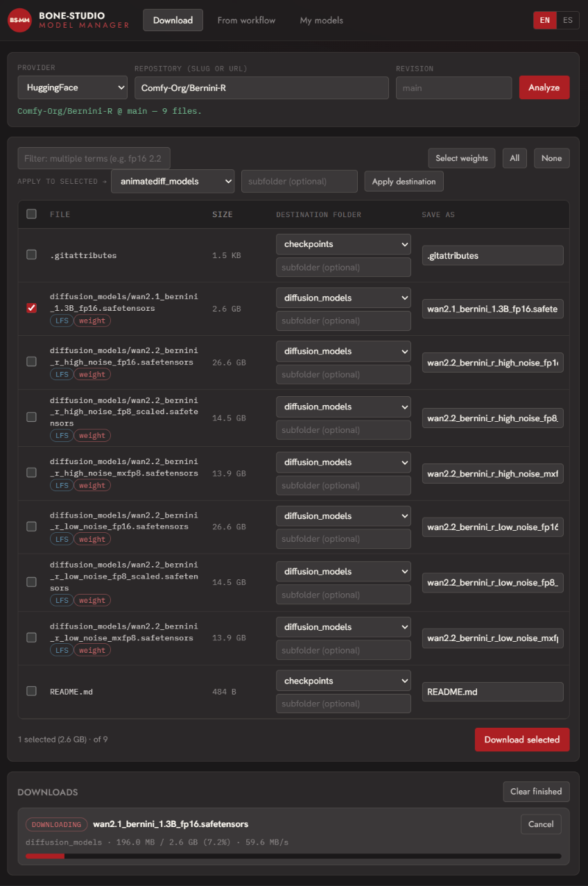Click LFS badge on wan2.1_bernini_1.3B_fp16 row
Image resolution: width=588 pixels, height=886 pixels.
coord(62,321)
